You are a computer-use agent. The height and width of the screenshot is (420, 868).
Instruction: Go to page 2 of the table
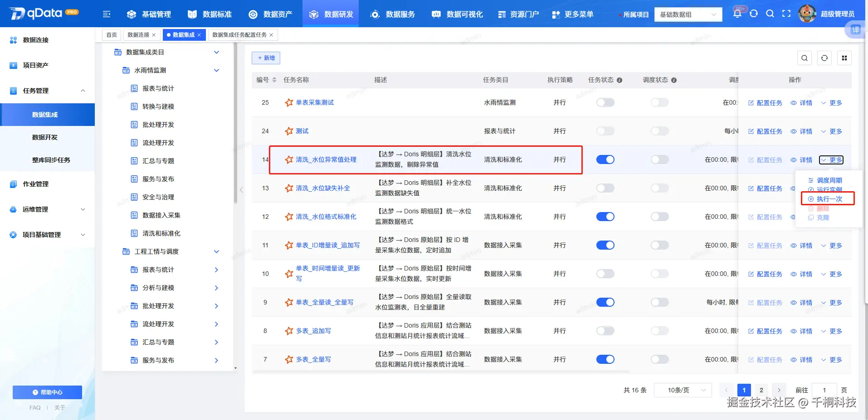click(761, 390)
